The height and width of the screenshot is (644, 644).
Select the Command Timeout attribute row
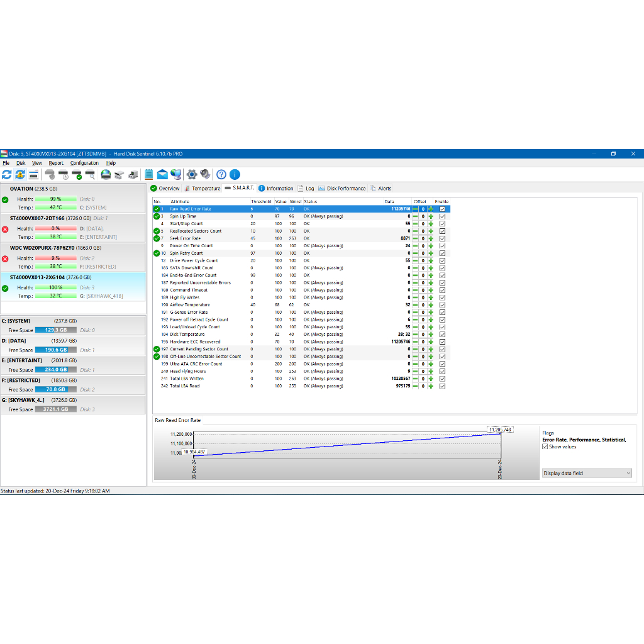pos(302,291)
